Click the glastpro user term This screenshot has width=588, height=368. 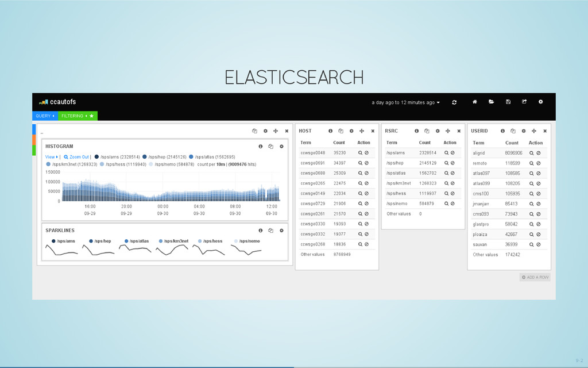(x=481, y=224)
